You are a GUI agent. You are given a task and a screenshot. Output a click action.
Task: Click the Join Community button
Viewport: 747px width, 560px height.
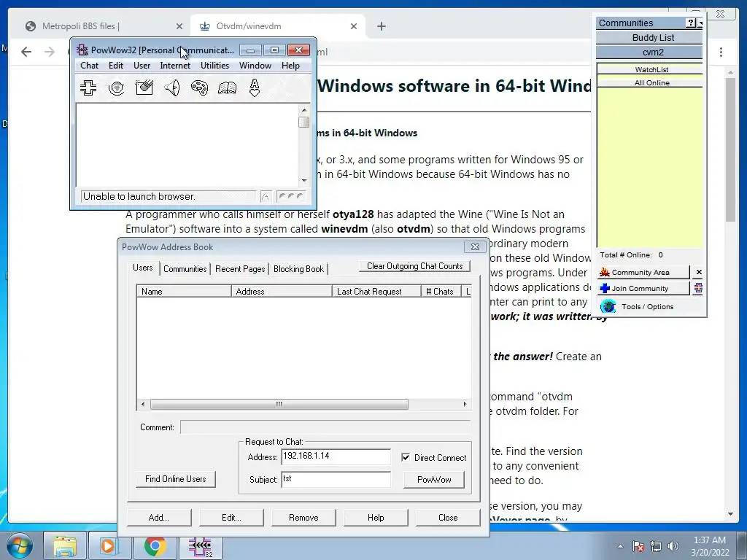[x=643, y=289]
